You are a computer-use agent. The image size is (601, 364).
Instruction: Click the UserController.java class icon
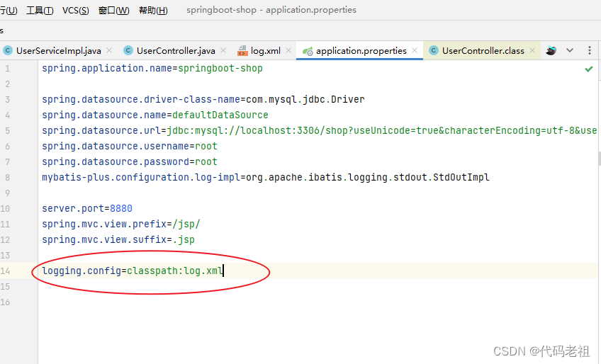click(128, 50)
